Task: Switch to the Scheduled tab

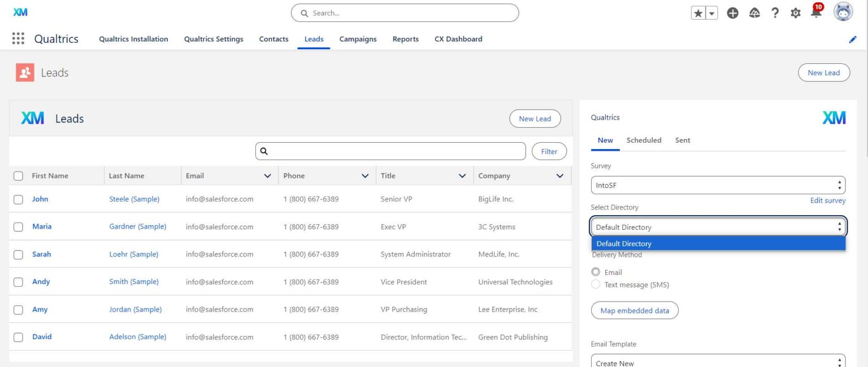Action: pos(644,140)
